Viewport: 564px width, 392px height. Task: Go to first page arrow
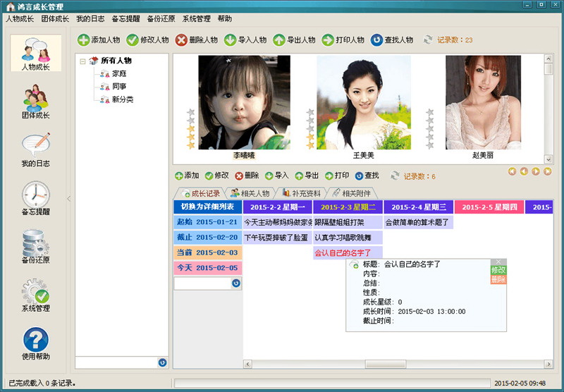[513, 171]
